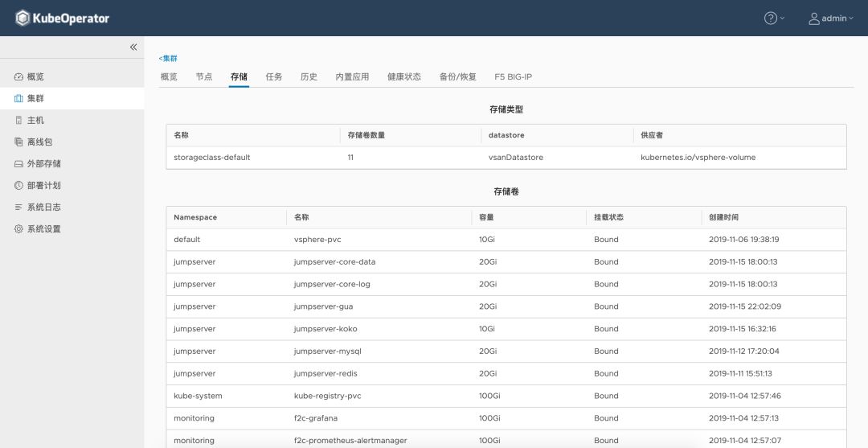Click the 存储卷数量 column header
Image resolution: width=868 pixels, height=448 pixels.
(366, 135)
